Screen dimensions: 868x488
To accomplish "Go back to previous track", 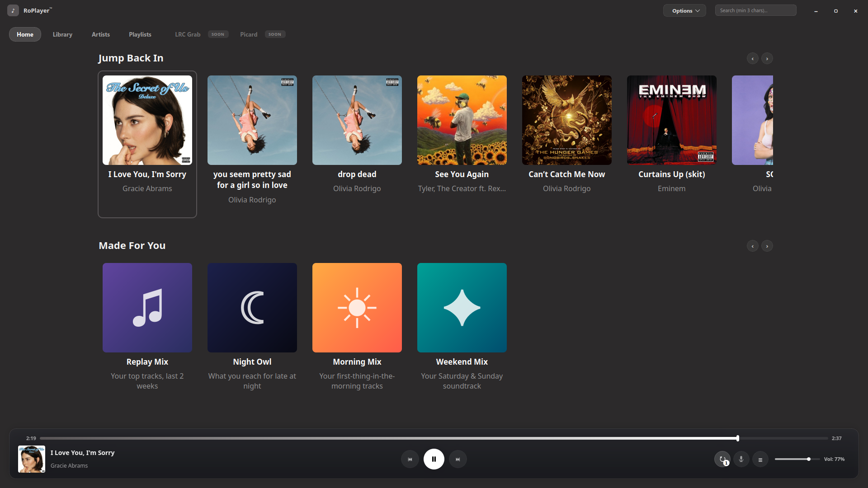I will (410, 459).
